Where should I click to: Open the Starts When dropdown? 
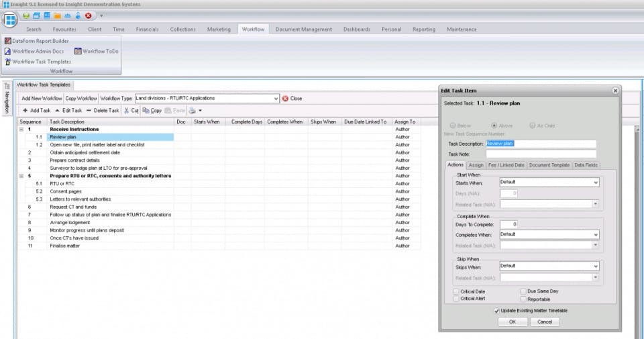click(x=596, y=183)
